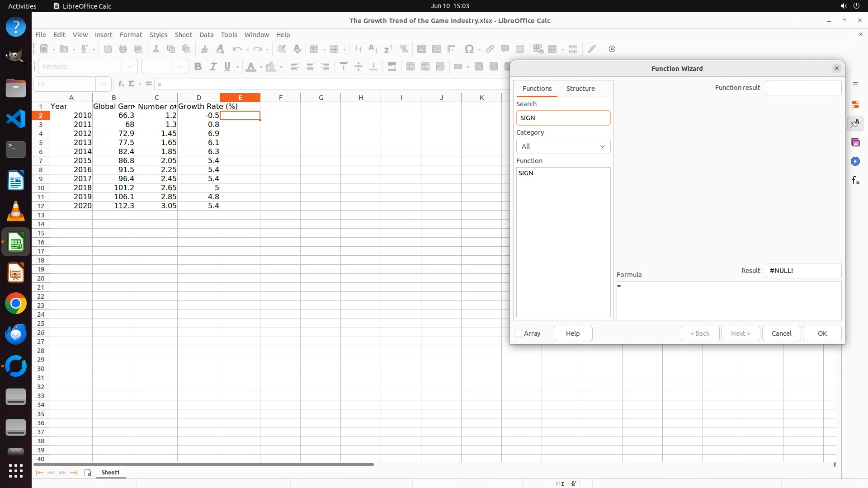The width and height of the screenshot is (868, 488).
Task: Launch Visual Studio Code from the dock
Action: click(x=16, y=119)
